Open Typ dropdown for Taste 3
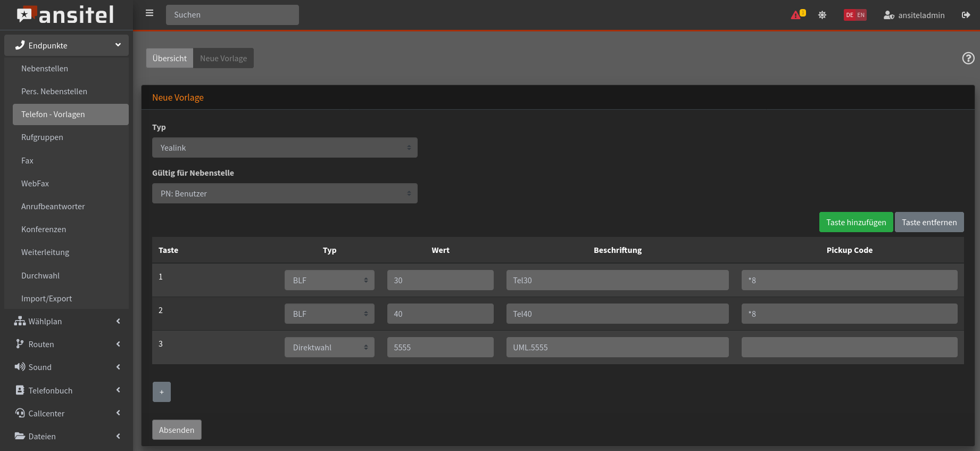This screenshot has width=980, height=451. (x=329, y=347)
